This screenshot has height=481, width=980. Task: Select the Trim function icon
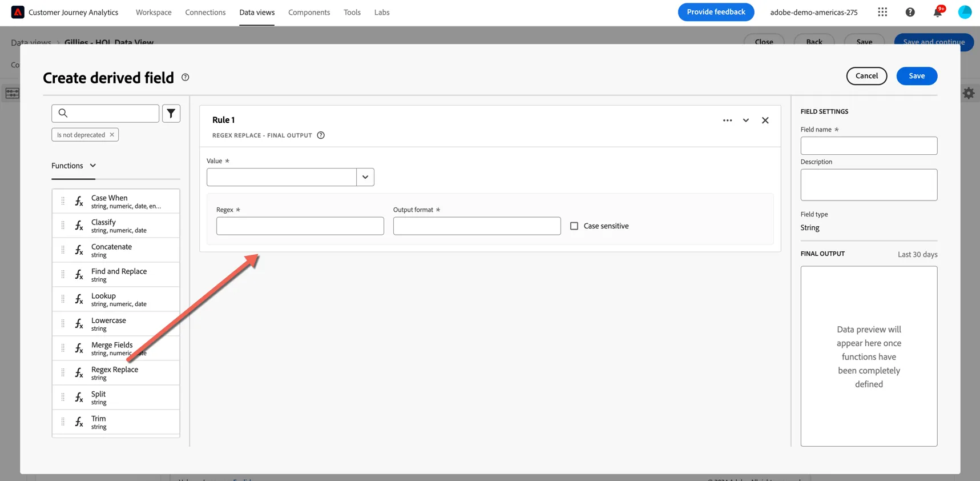click(79, 422)
